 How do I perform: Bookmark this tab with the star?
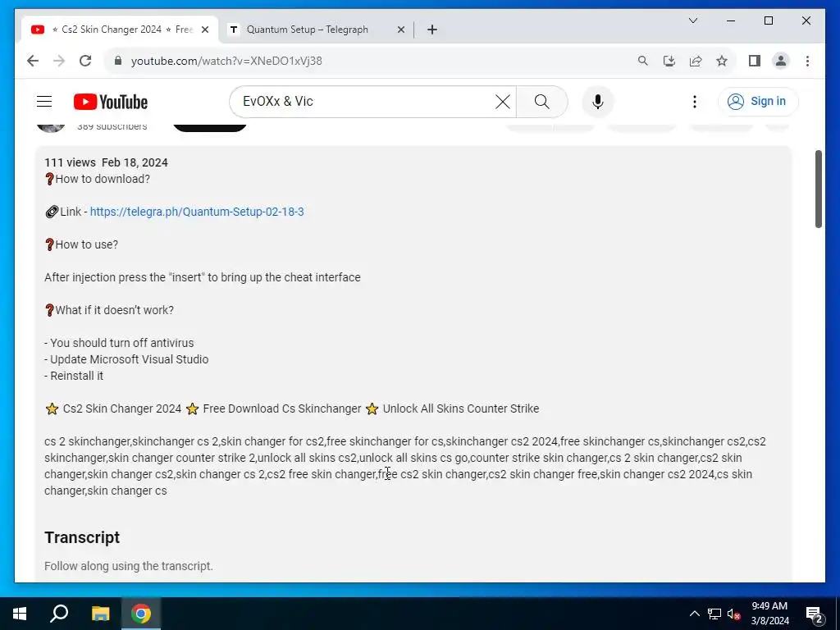[722, 61]
